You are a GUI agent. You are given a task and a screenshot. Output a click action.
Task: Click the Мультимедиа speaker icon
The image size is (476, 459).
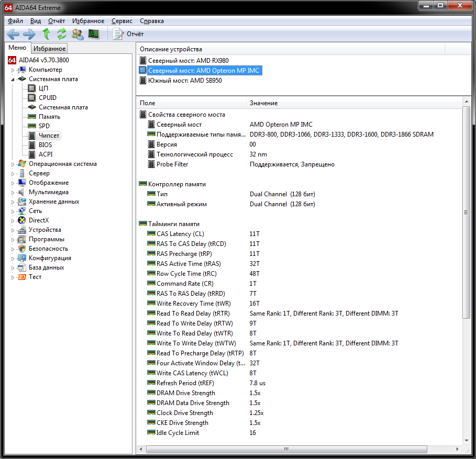pyautogui.click(x=21, y=192)
